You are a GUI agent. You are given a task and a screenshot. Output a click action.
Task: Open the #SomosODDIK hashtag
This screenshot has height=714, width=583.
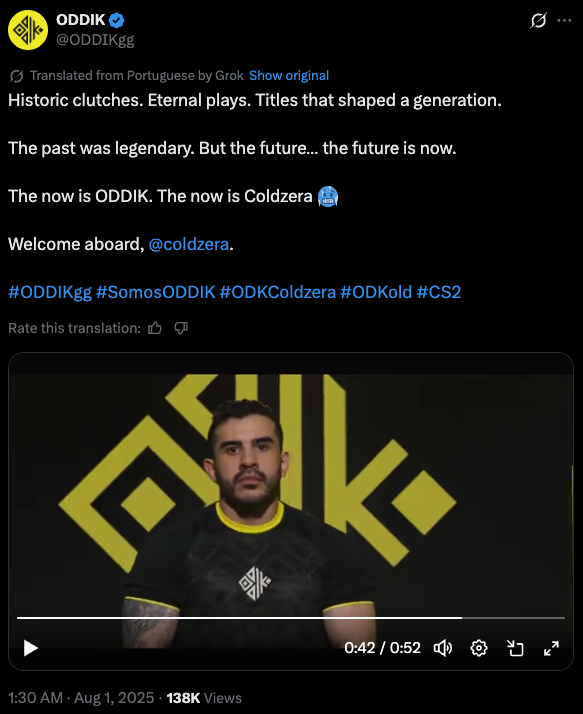pyautogui.click(x=156, y=292)
